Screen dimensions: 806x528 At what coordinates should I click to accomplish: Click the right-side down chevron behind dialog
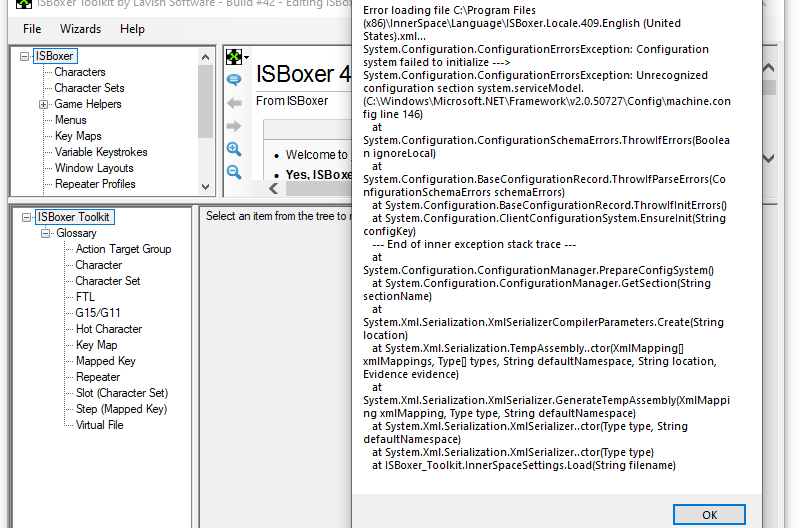click(x=768, y=158)
